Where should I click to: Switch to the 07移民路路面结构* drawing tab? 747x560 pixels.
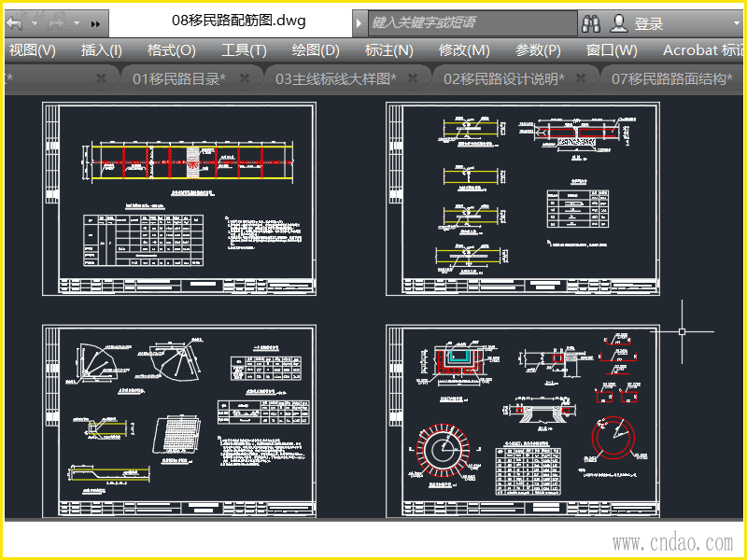click(x=671, y=78)
